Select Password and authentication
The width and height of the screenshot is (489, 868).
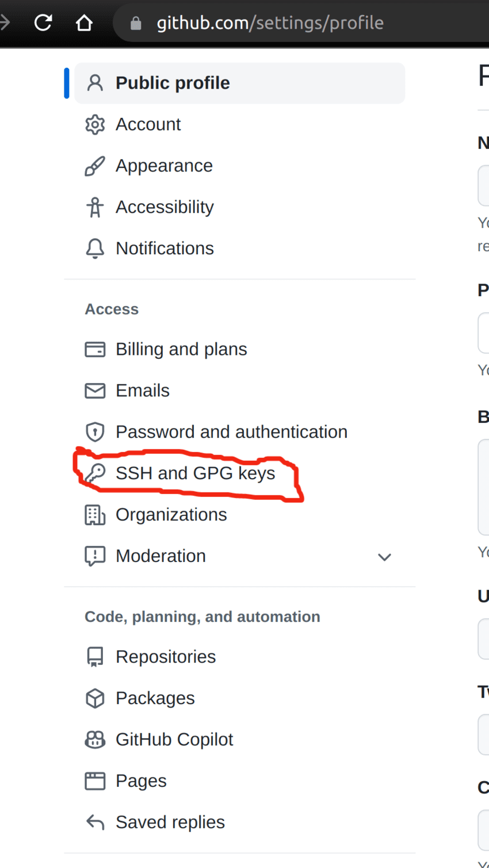coord(231,432)
